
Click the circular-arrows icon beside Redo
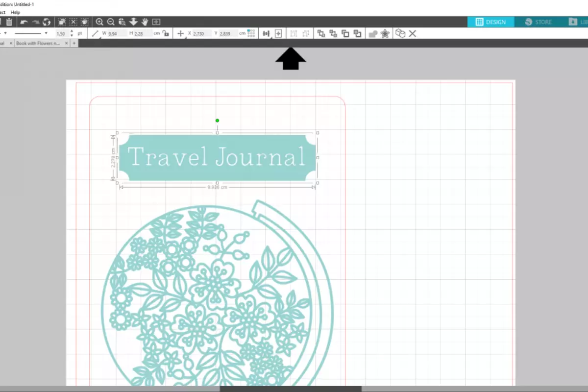point(47,22)
